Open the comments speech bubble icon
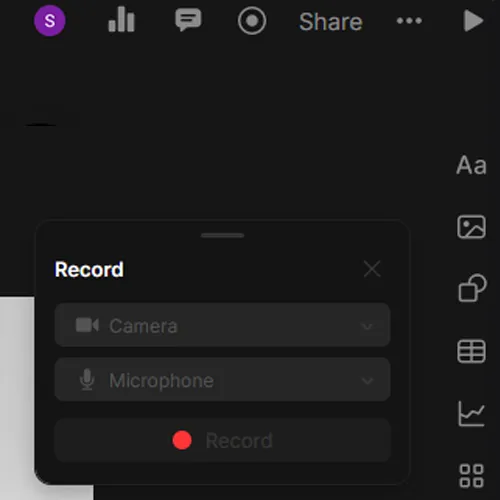The image size is (500, 500). pyautogui.click(x=188, y=20)
